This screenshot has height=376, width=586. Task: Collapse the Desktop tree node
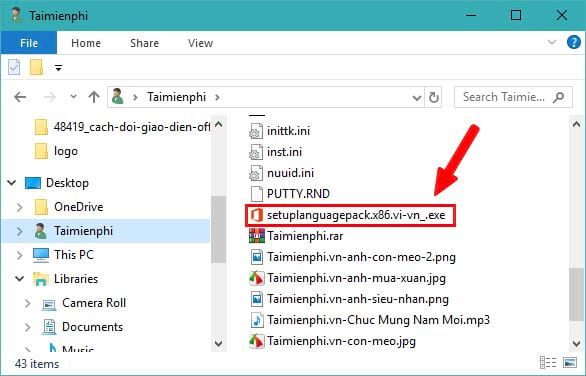click(12, 183)
